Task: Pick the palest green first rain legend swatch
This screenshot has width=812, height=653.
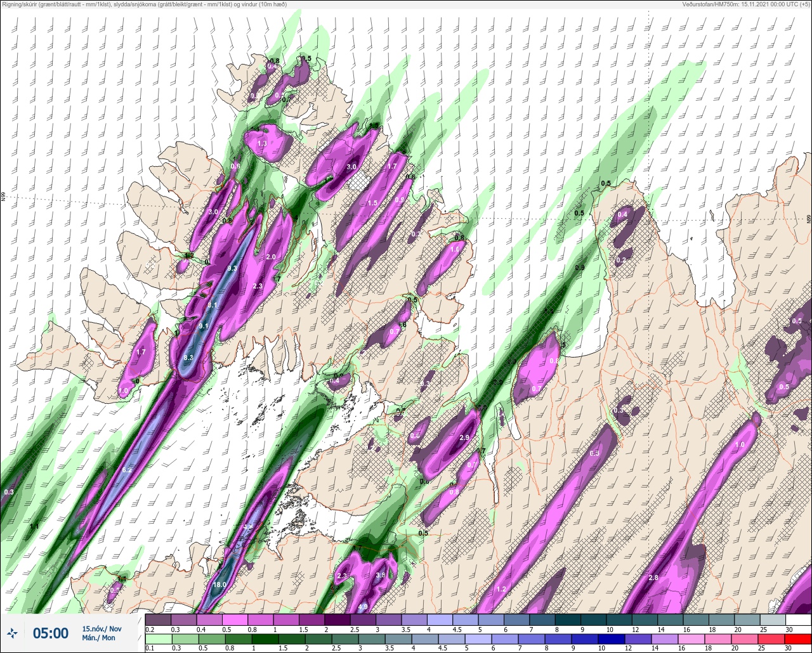Action: 158,638
